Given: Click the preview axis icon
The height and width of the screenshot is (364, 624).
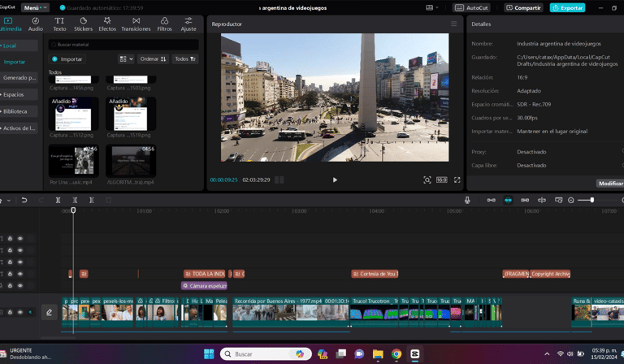Looking at the screenshot, I should click(x=542, y=200).
